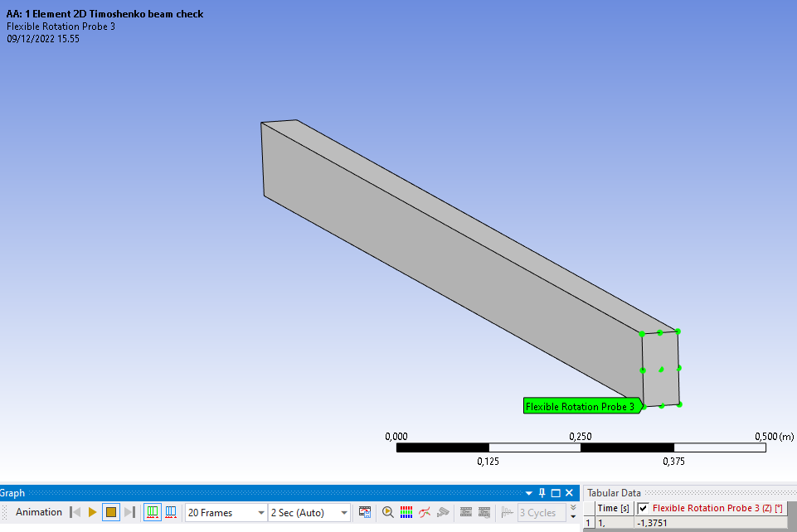Click the scale ruler bar

pyautogui.click(x=581, y=448)
